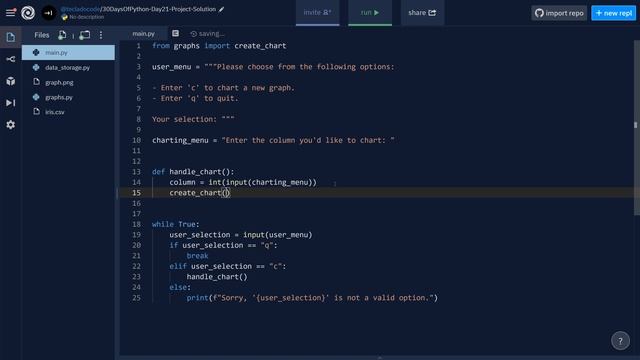Viewport: 640px width, 360px height.
Task: Open the Files sidebar panel icon
Action: [x=11, y=37]
